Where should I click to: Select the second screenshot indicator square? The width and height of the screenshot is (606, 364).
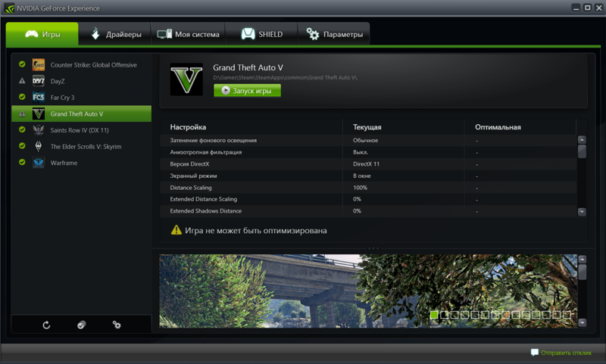(x=444, y=315)
